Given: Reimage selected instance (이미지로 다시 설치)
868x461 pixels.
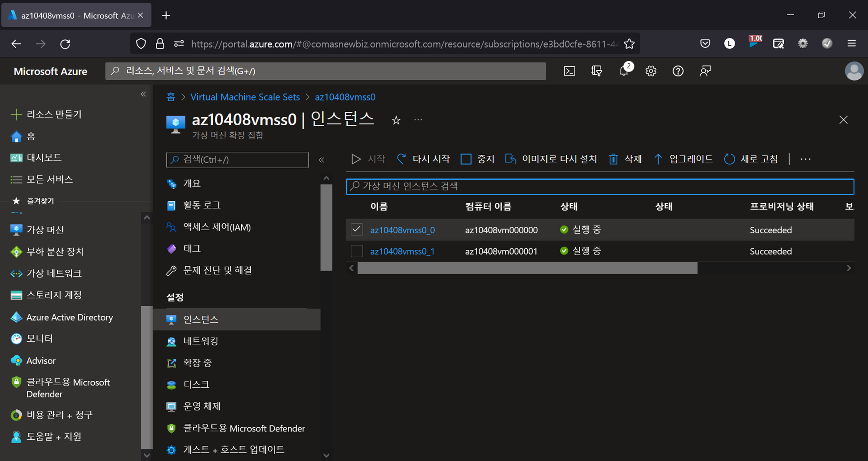Looking at the screenshot, I should pyautogui.click(x=551, y=159).
